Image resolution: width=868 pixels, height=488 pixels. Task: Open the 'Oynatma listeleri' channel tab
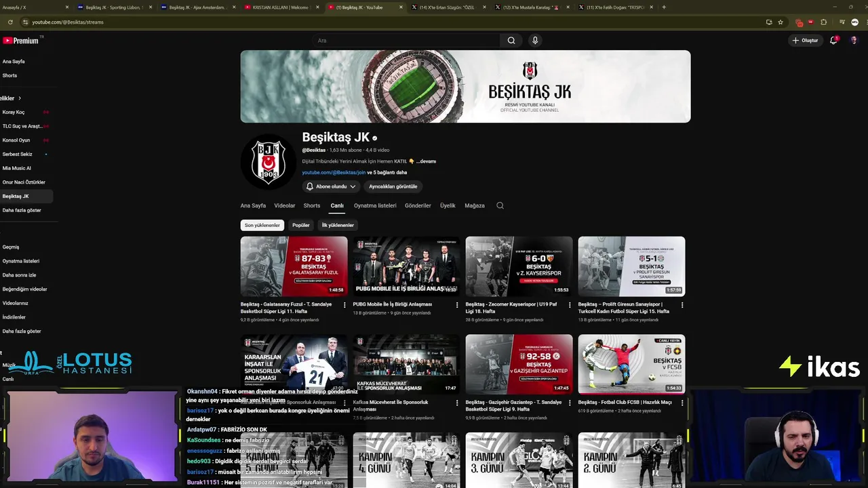[x=375, y=205]
